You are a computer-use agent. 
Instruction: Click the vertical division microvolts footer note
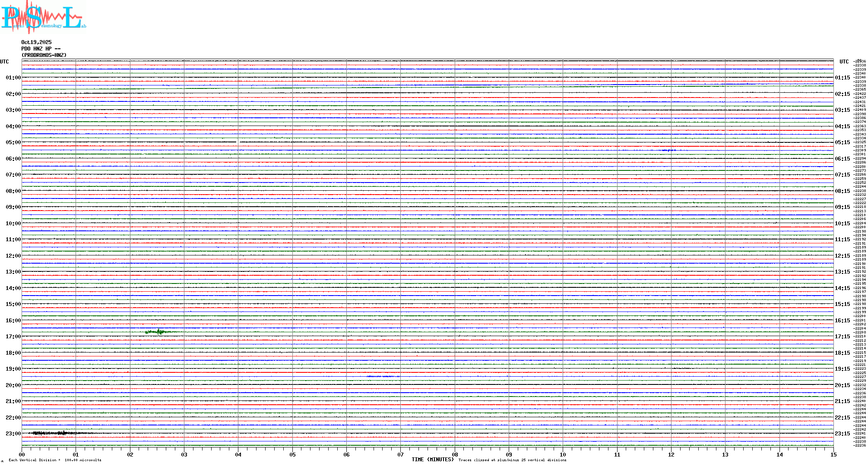[55, 460]
